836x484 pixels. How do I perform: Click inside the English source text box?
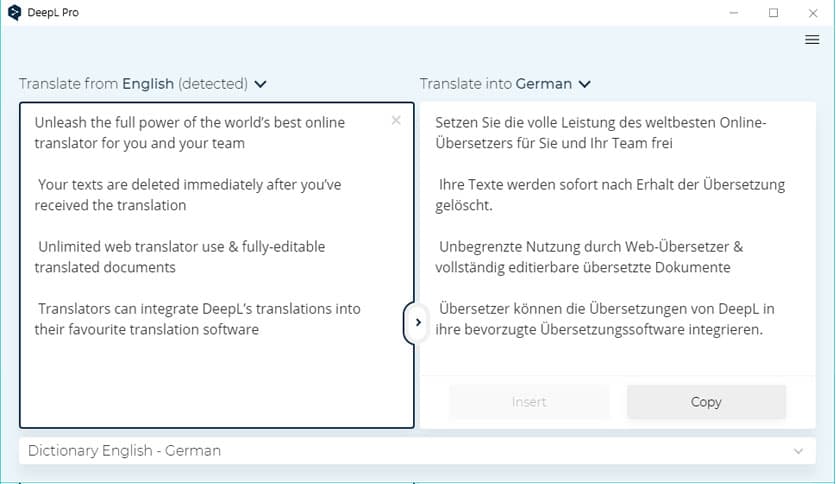coord(216,265)
